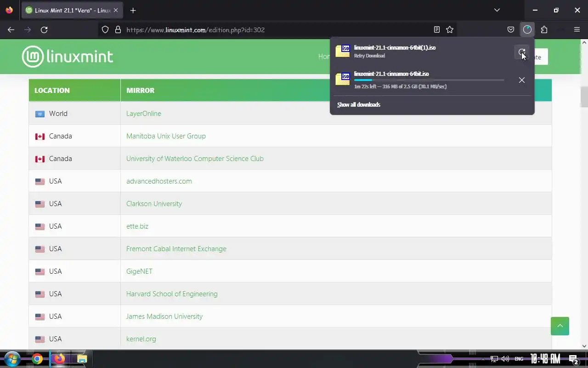Launch Chrome from the taskbar
Screen dimensions: 588x368
click(38, 359)
